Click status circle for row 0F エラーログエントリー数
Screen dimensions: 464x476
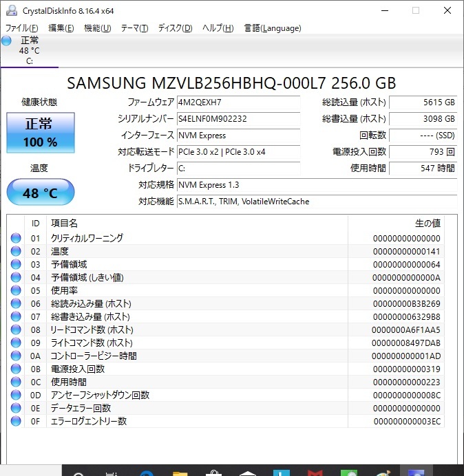pyautogui.click(x=16, y=421)
